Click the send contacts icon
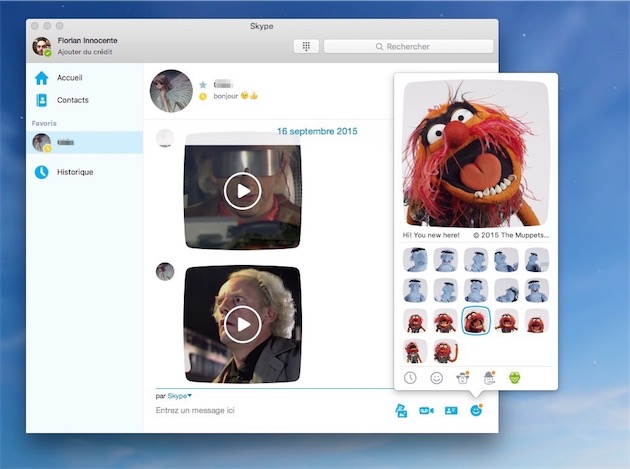 coord(451,410)
